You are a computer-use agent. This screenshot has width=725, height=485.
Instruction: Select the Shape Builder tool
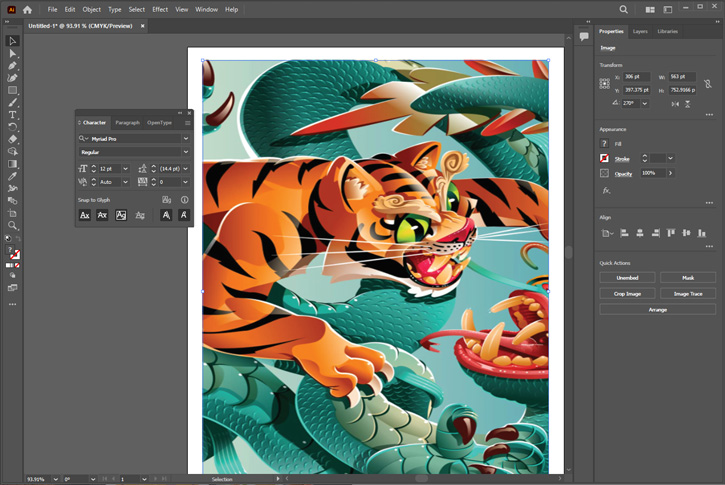(x=12, y=151)
